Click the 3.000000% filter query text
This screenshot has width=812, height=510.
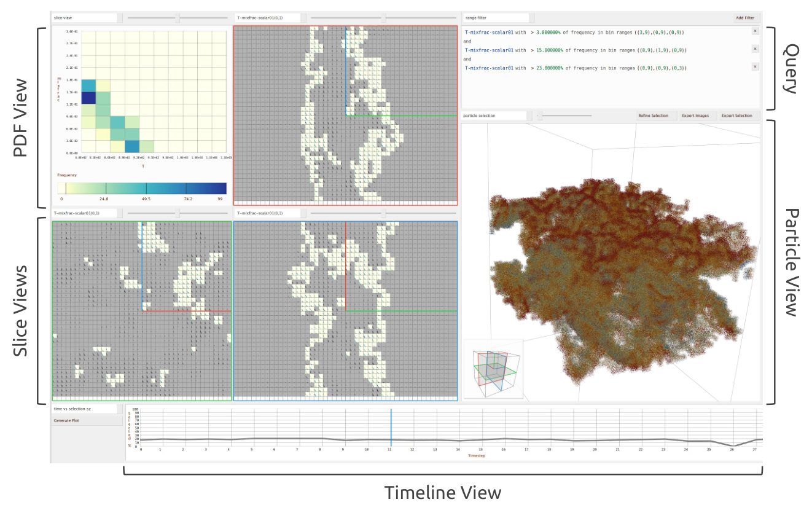(x=574, y=33)
